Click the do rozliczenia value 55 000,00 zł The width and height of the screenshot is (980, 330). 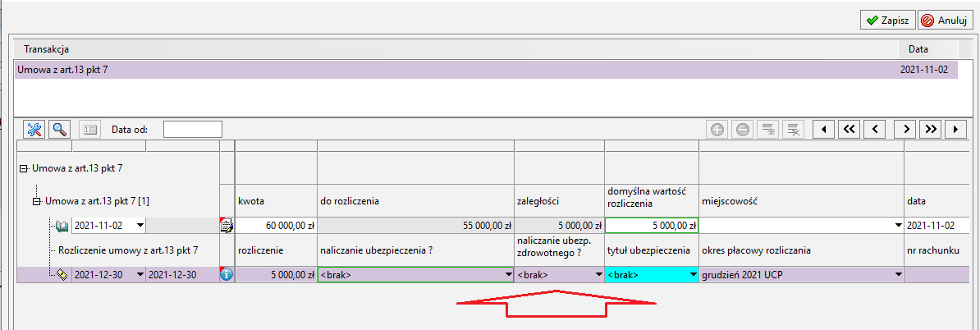tap(415, 225)
